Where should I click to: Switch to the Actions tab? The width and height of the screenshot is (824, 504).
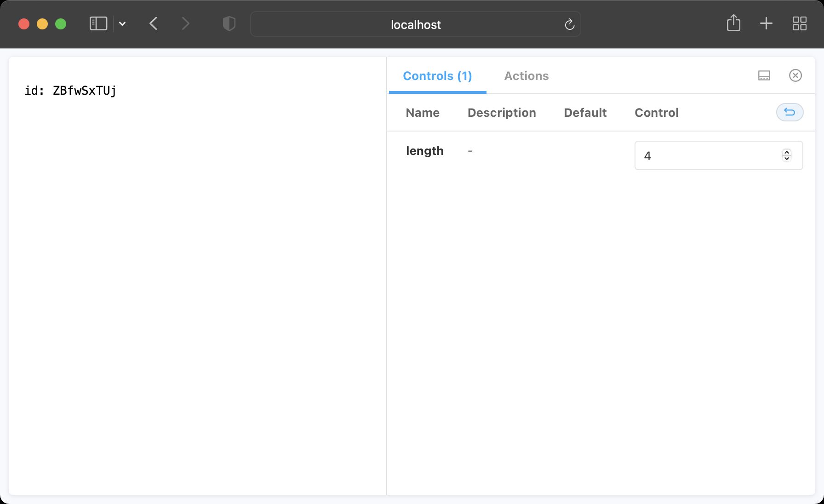click(526, 76)
